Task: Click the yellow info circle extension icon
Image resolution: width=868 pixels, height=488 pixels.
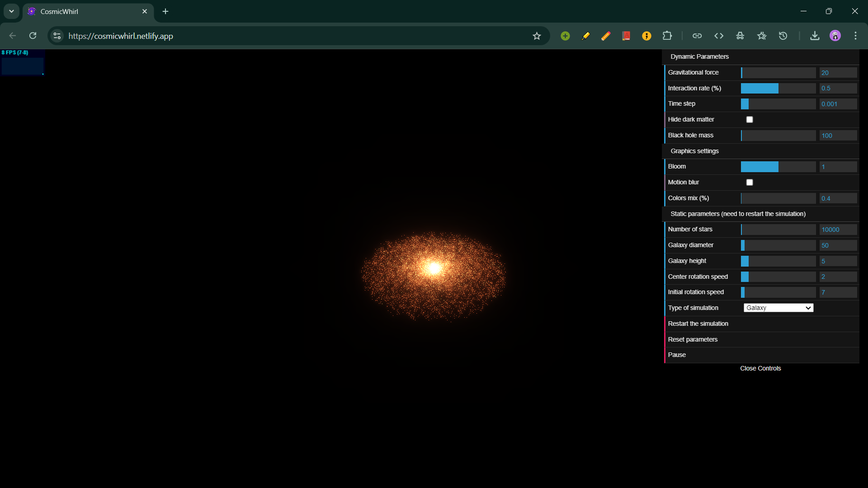Action: 646,36
